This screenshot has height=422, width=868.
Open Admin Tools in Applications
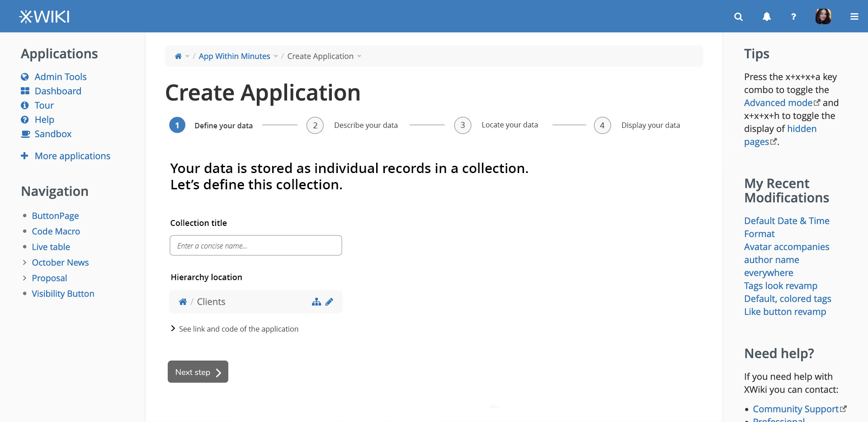pyautogui.click(x=60, y=77)
